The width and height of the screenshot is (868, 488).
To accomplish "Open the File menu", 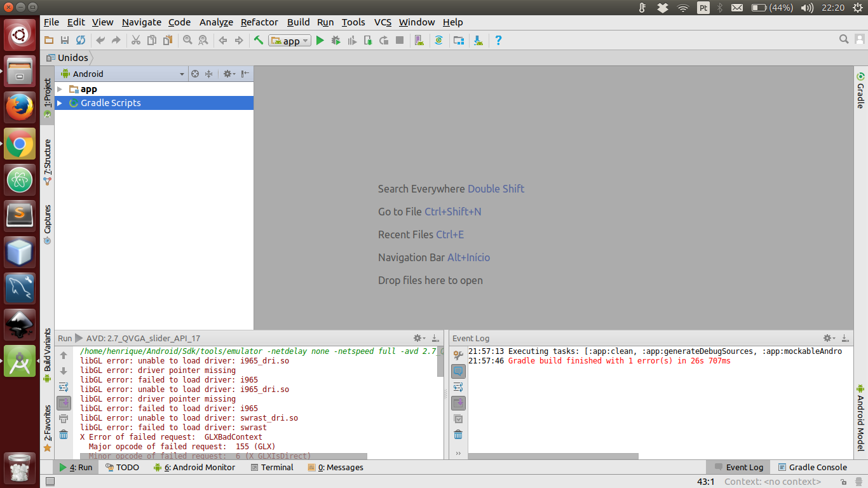I will 51,22.
